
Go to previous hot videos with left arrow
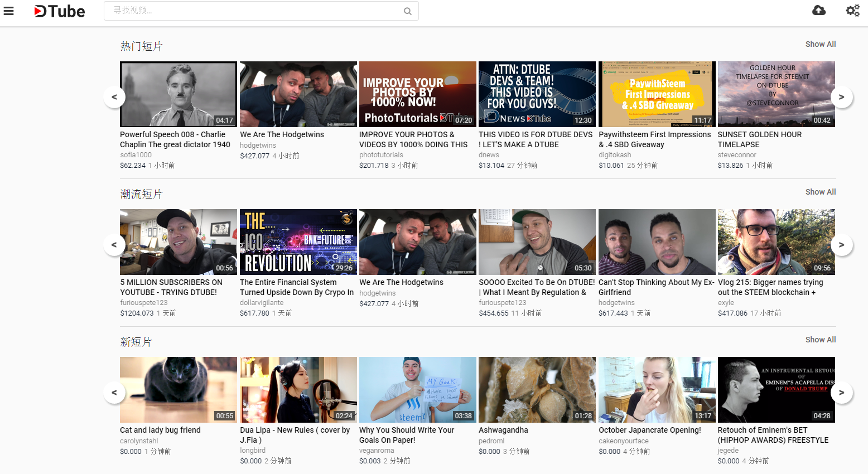coord(114,97)
